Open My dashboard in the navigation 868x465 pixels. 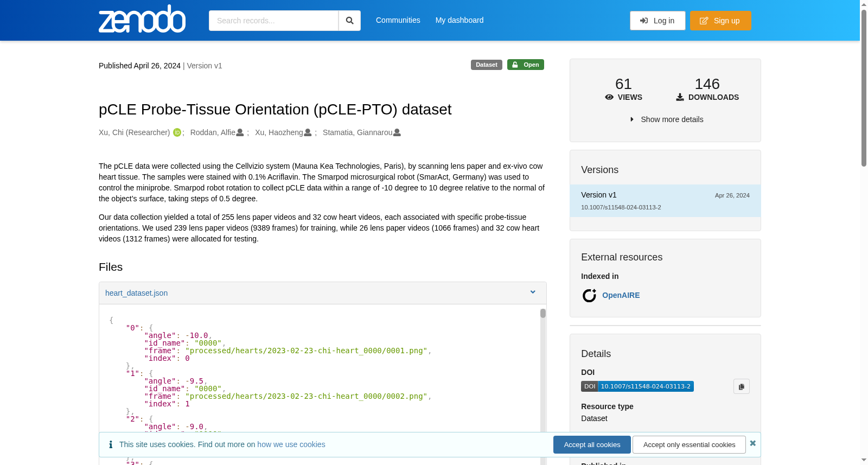[459, 20]
